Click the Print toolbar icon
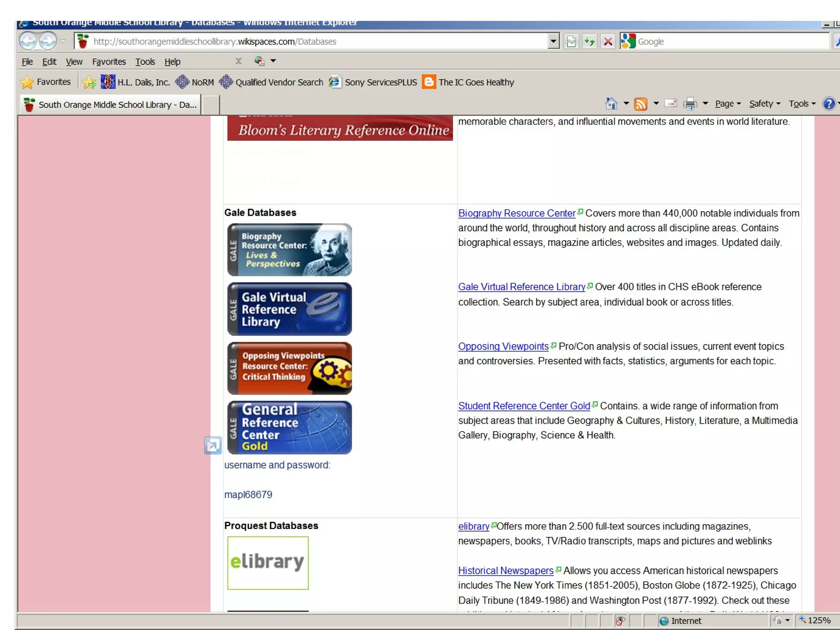This screenshot has width=840, height=630. (690, 104)
